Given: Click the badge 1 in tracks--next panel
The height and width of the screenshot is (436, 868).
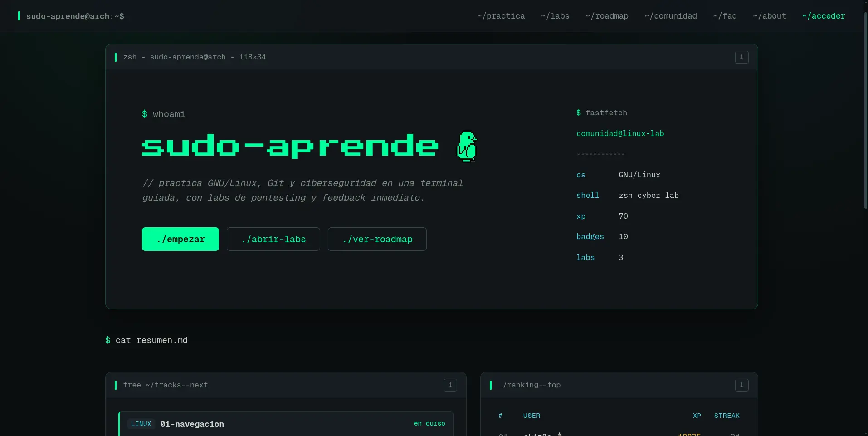Looking at the screenshot, I should pos(450,385).
